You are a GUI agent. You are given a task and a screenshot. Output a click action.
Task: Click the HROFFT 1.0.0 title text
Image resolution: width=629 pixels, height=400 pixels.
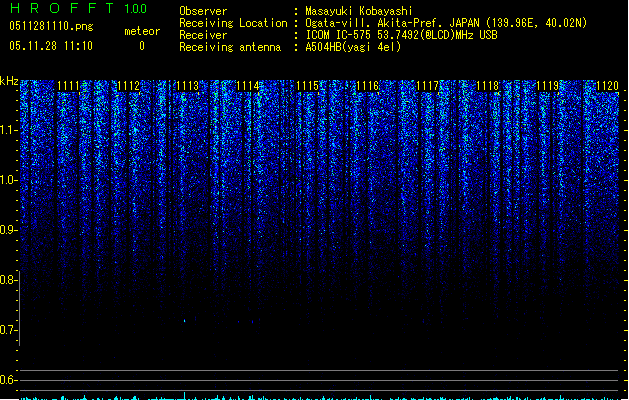coord(79,8)
